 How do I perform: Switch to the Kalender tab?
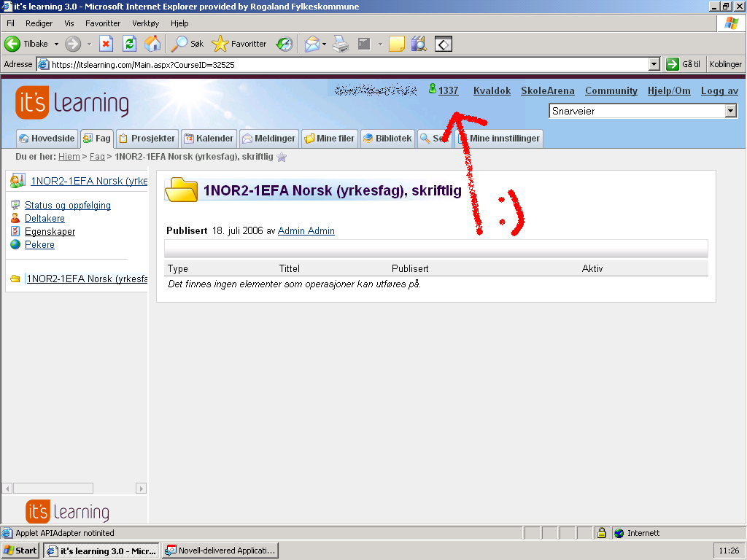[209, 139]
